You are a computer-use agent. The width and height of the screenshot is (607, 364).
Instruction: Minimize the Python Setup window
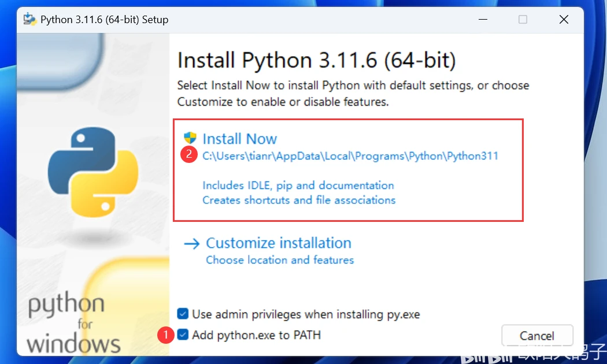tap(483, 19)
